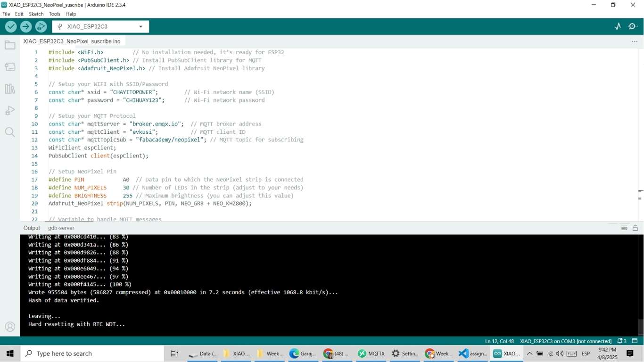Click "Hard resetting with RTC WDT..." line

[76, 324]
